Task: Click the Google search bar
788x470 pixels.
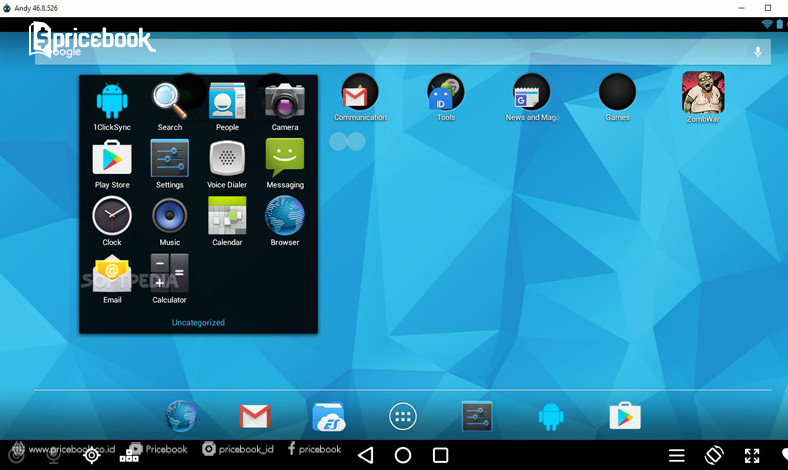Action: [403, 52]
